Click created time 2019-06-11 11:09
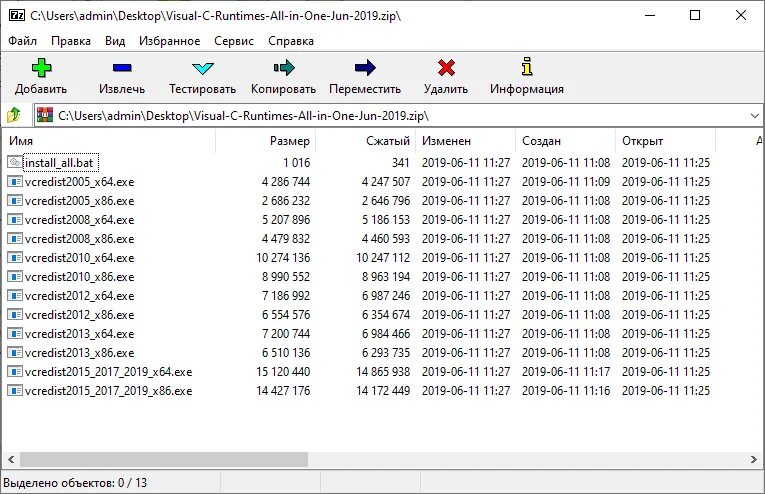The height and width of the screenshot is (494, 765). pos(566,181)
